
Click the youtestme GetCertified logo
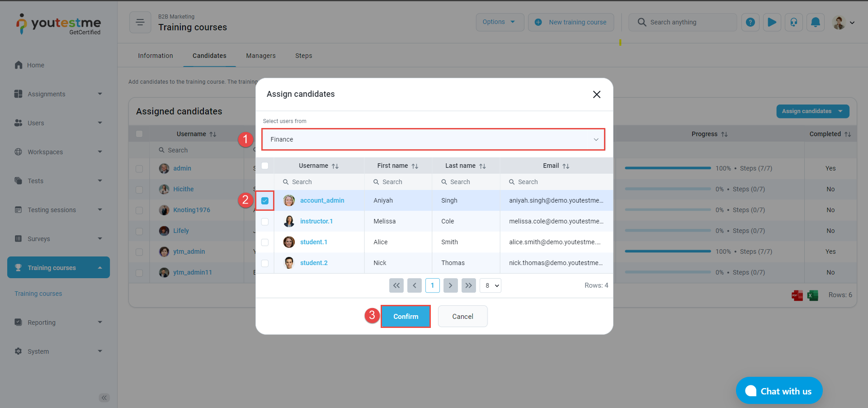58,24
